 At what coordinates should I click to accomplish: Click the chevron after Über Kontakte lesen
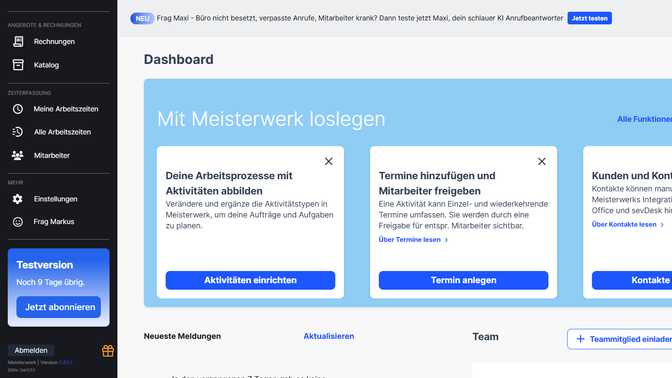click(x=662, y=225)
